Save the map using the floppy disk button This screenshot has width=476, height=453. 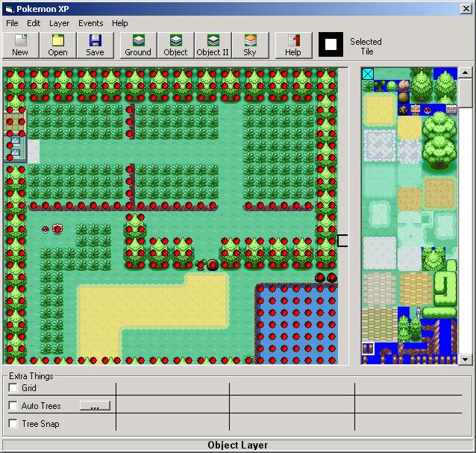95,46
